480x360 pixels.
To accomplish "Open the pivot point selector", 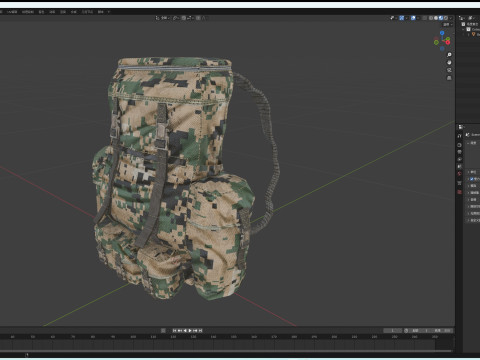I will 176,18.
